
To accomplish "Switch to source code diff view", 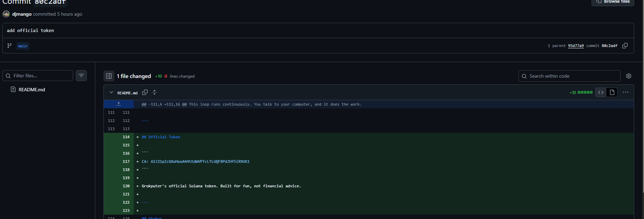I will pyautogui.click(x=601, y=92).
